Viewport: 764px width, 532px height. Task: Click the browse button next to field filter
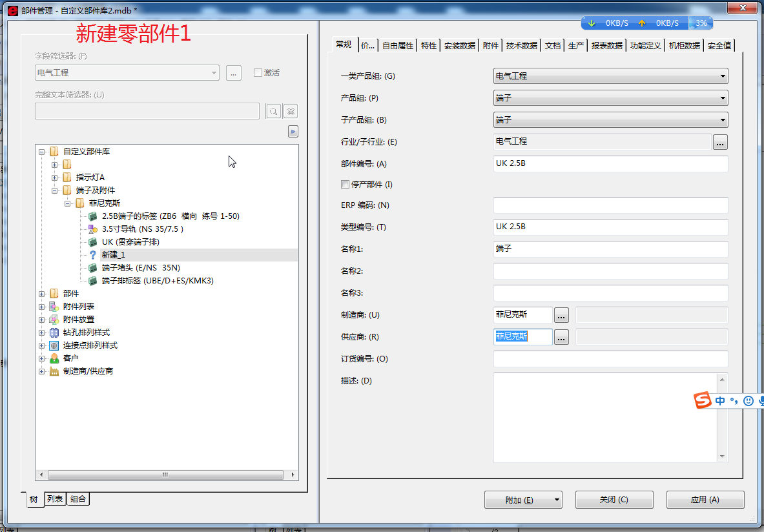pos(234,73)
